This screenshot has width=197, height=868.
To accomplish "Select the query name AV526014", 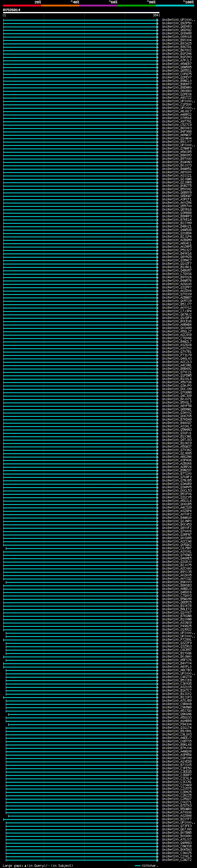I will pyautogui.click(x=11, y=10).
